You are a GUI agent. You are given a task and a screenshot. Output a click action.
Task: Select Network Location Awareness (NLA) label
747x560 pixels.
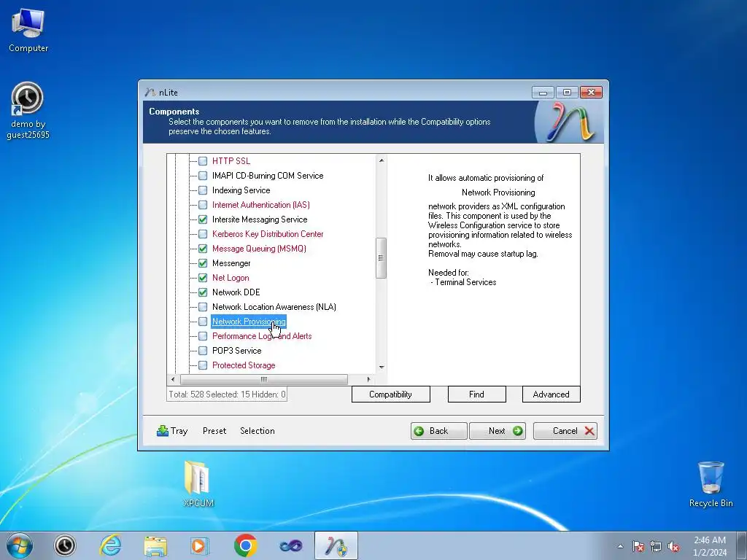[274, 307]
